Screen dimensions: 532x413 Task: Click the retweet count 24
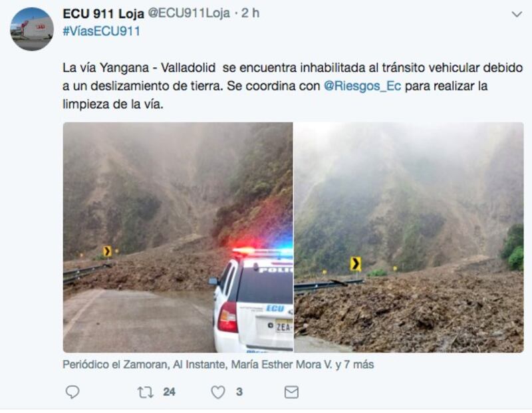click(x=169, y=392)
